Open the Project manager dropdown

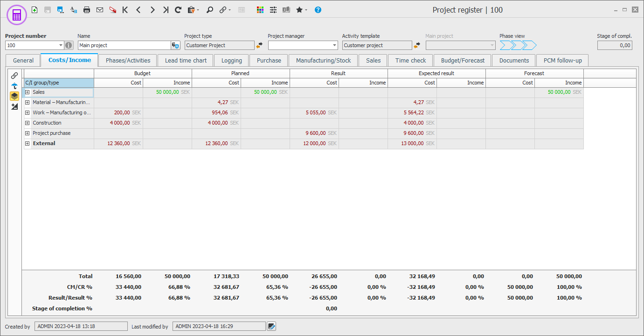coord(334,45)
